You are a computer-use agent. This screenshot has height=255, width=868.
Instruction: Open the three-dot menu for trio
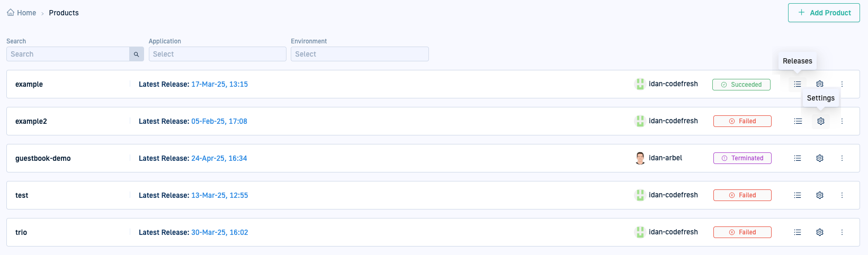(842, 232)
